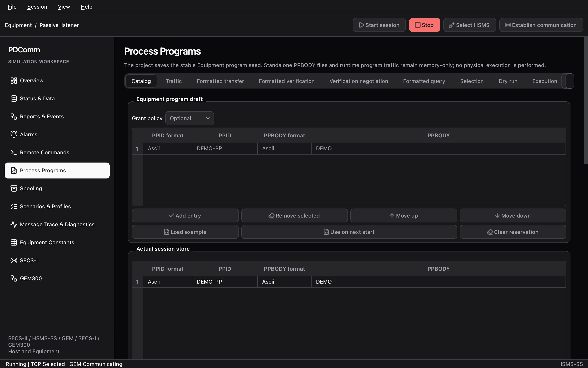Click the Alarms bell icon
The image size is (588, 368).
click(14, 135)
